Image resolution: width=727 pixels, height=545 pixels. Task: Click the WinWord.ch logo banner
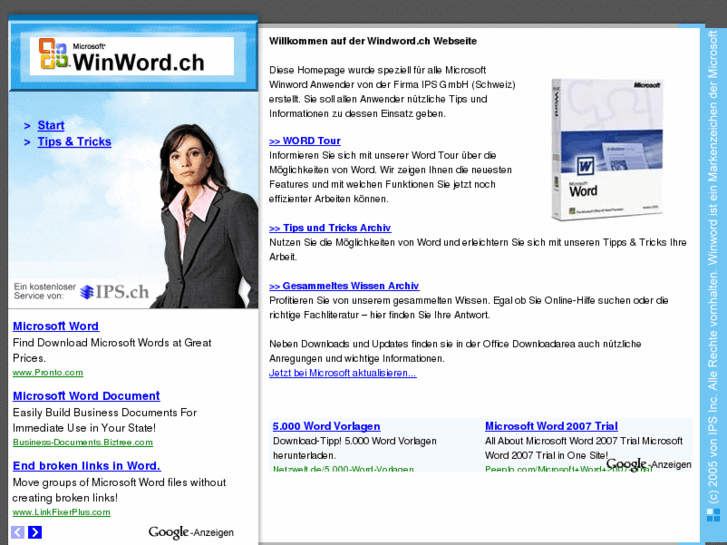pyautogui.click(x=132, y=56)
